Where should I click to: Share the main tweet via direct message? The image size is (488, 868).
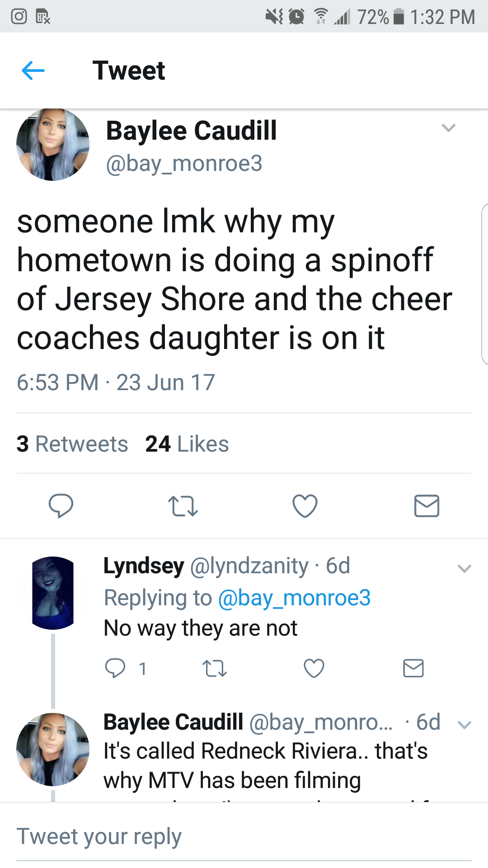coord(427,505)
